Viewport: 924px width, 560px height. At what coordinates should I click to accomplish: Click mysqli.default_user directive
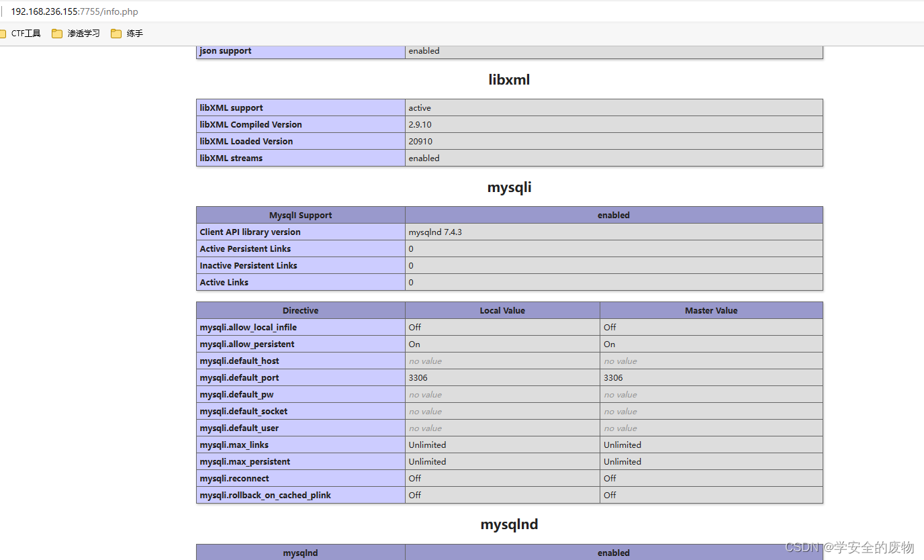[x=239, y=428]
